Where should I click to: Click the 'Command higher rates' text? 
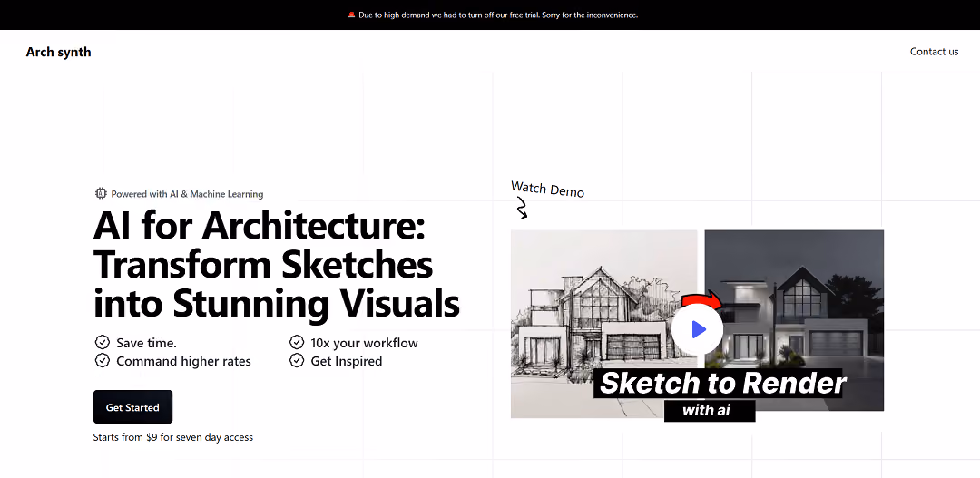point(183,360)
